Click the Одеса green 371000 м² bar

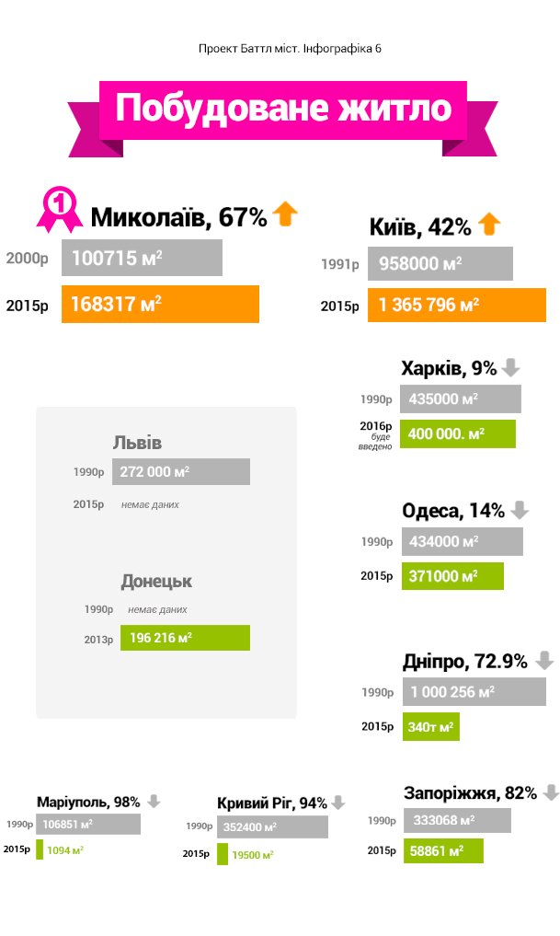click(x=452, y=576)
